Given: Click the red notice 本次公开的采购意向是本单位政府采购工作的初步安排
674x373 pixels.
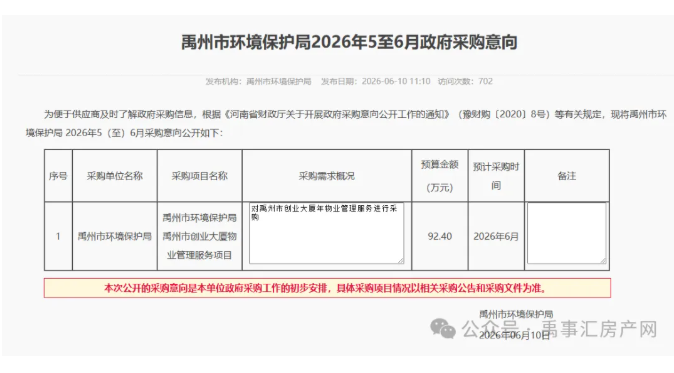Looking at the screenshot, I should pos(327,288).
